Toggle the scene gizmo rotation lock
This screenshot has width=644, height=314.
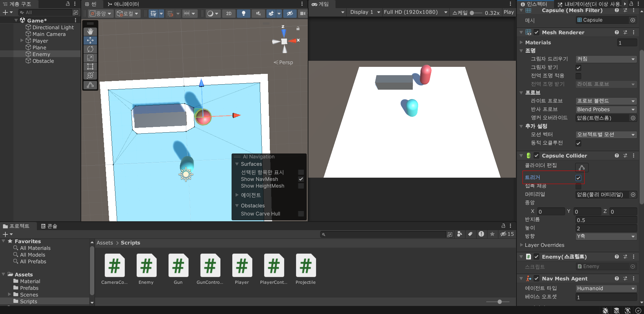pos(298,29)
